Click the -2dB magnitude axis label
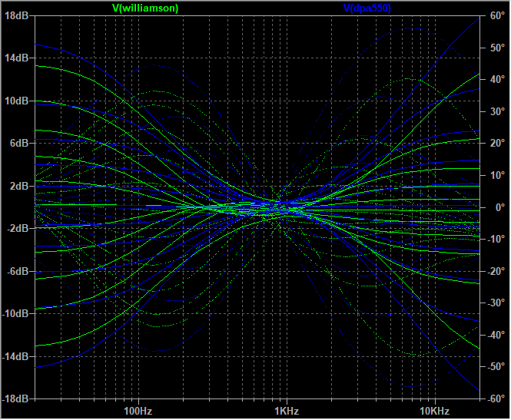The width and height of the screenshot is (511, 420). [18, 229]
